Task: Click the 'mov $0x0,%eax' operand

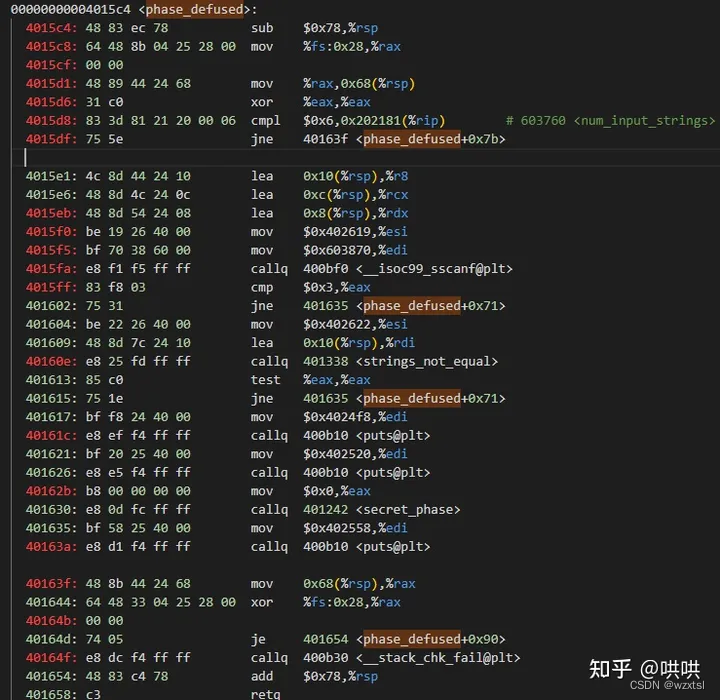Action: [x=337, y=491]
